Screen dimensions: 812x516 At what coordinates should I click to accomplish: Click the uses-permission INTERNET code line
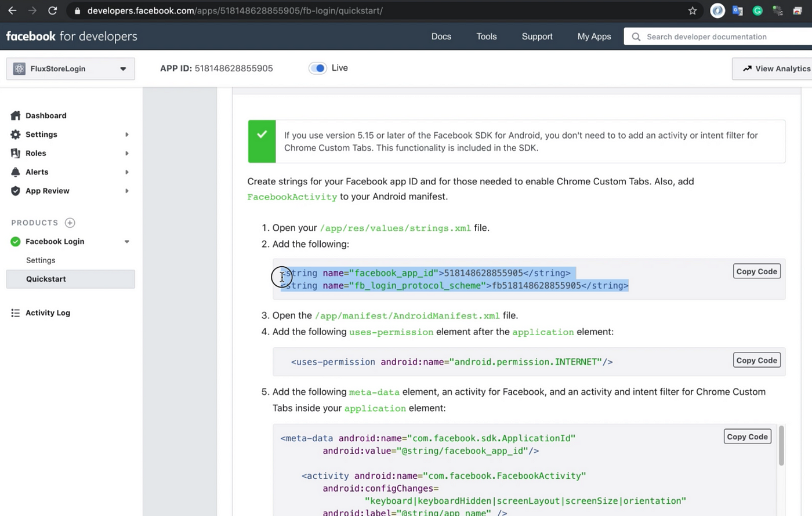point(452,362)
